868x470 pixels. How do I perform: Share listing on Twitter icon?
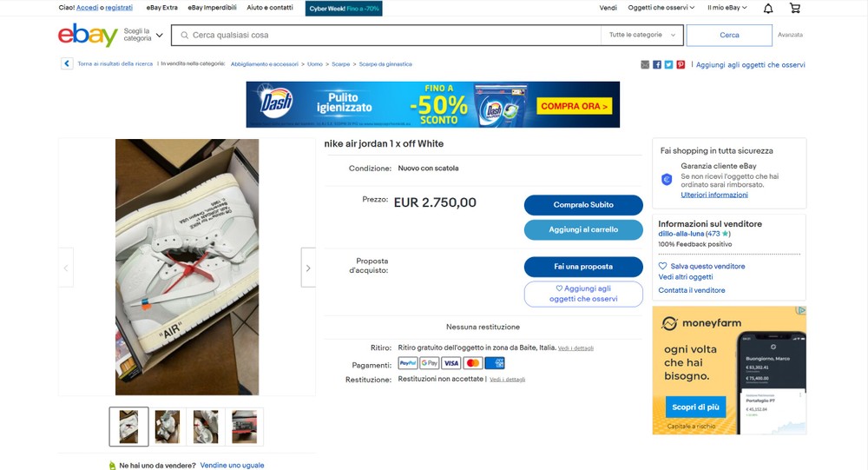[x=668, y=65]
